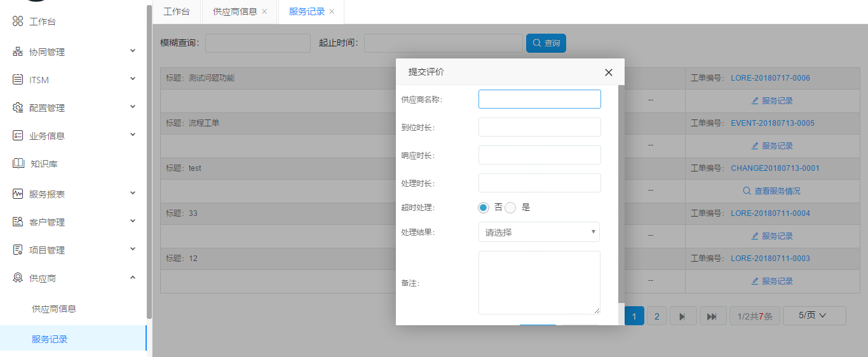868x357 pixels.
Task: Select 否 for 超时处理
Action: [x=484, y=208]
